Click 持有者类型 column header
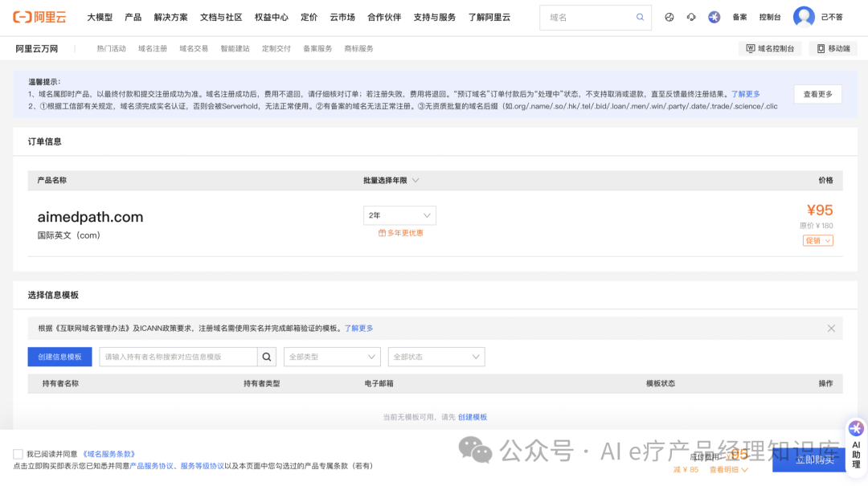Image resolution: width=868 pixels, height=486 pixels. pos(262,384)
